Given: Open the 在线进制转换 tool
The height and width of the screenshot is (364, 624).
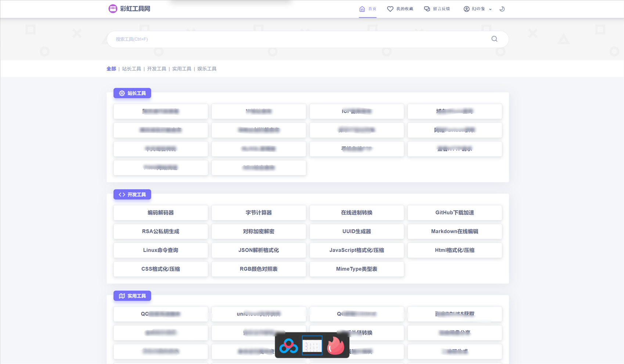Looking at the screenshot, I should click(x=357, y=213).
